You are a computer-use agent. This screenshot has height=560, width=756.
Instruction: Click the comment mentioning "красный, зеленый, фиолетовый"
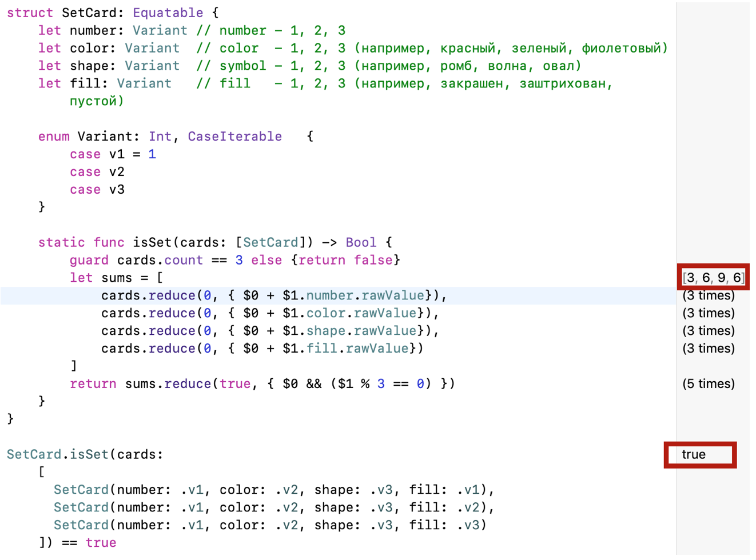[x=432, y=48]
